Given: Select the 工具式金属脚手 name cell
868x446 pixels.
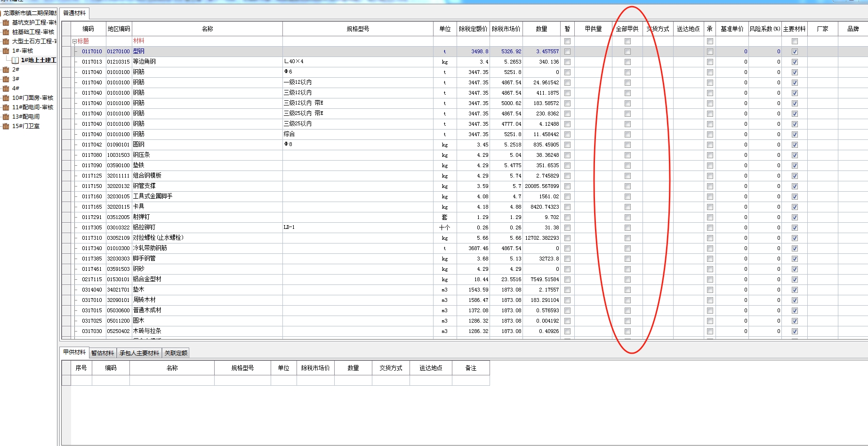Looking at the screenshot, I should coord(207,197).
